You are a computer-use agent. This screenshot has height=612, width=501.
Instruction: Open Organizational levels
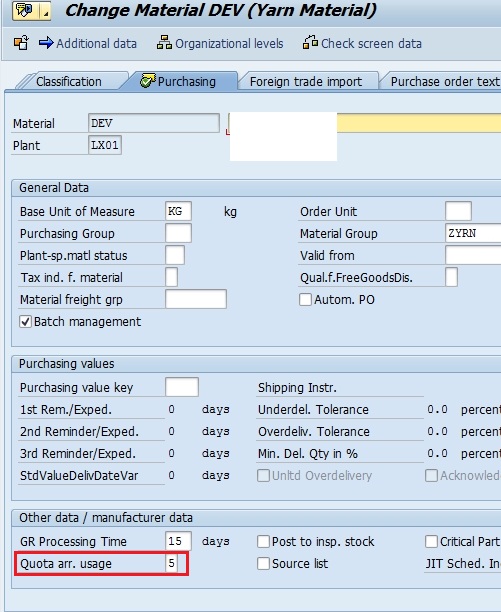(x=229, y=43)
